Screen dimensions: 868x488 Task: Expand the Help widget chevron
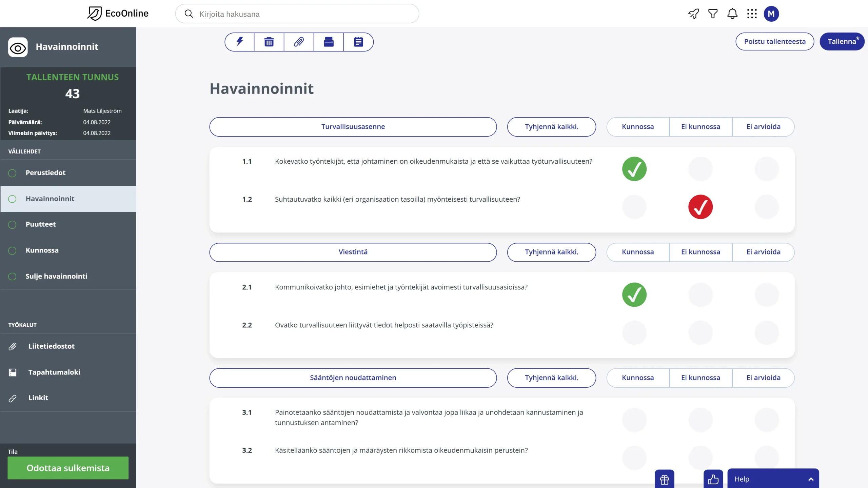811,479
